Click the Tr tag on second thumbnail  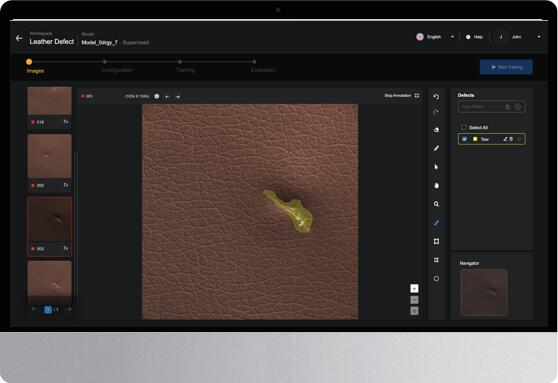[x=66, y=185]
